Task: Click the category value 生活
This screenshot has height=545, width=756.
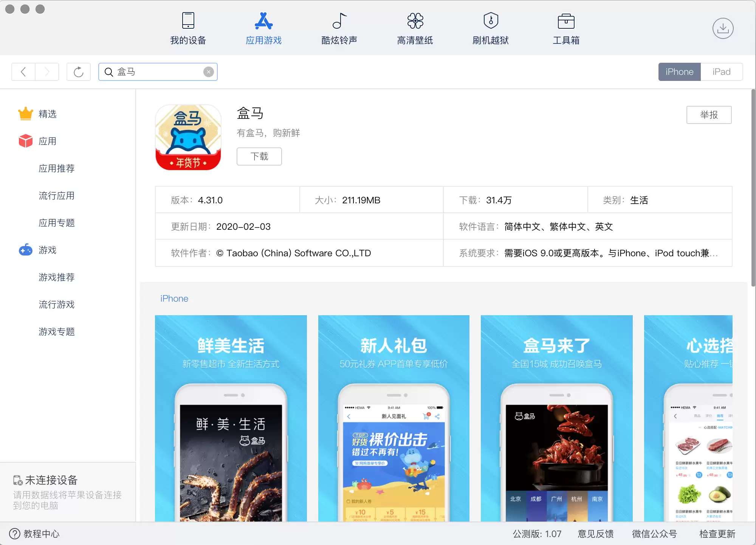Action: pos(639,200)
